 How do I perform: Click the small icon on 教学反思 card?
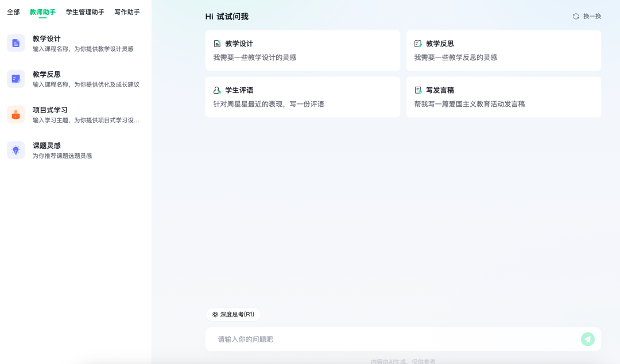(x=418, y=44)
